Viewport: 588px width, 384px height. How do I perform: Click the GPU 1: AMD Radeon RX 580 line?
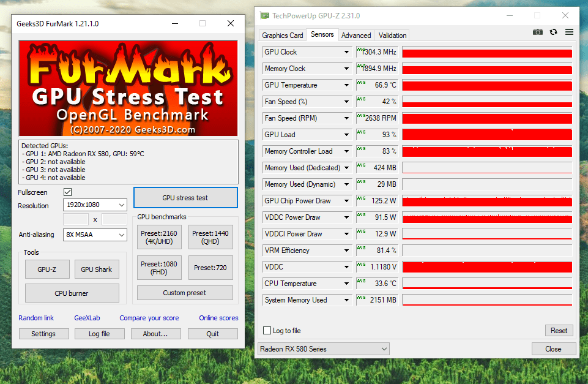pos(83,154)
